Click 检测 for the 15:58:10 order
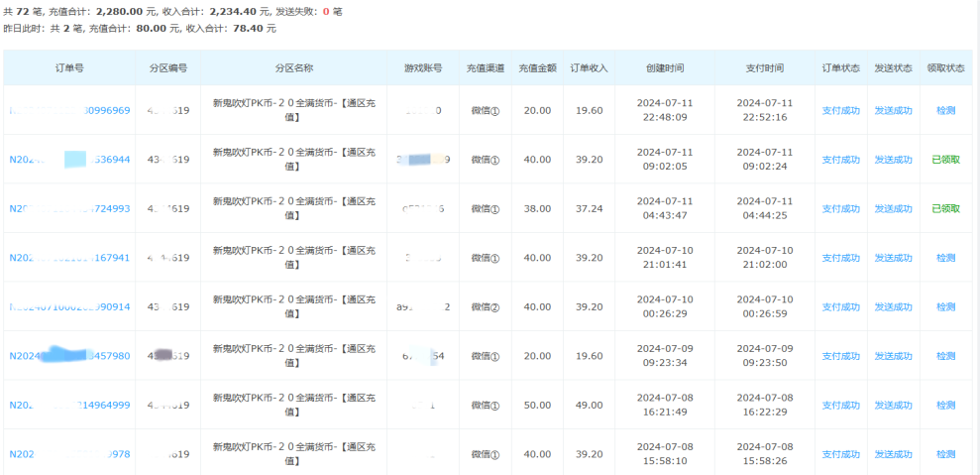Viewport: 980px width, 475px height. (945, 454)
